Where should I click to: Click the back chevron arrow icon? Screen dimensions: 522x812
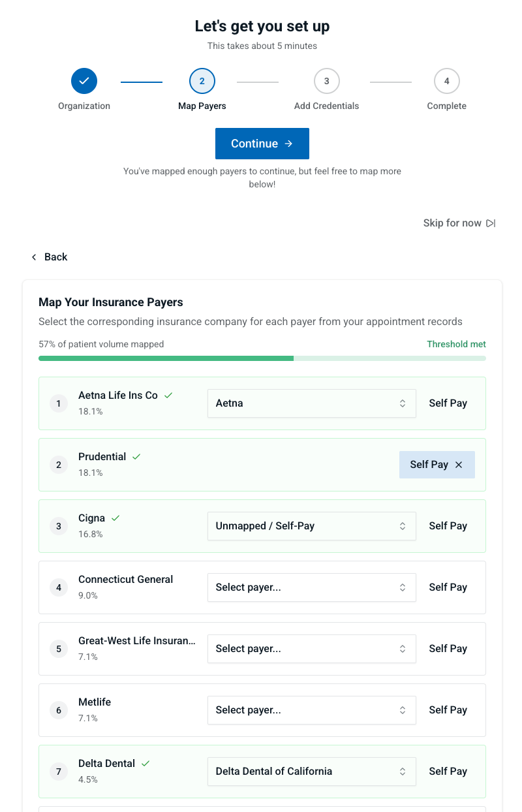(x=34, y=257)
